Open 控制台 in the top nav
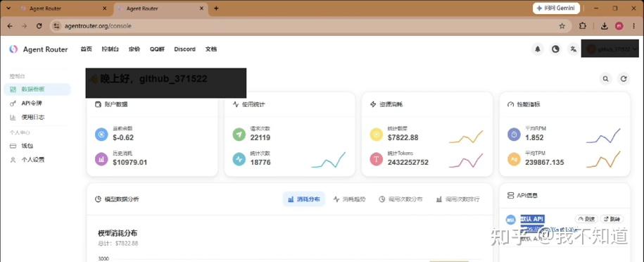644x262 pixels. tap(111, 49)
